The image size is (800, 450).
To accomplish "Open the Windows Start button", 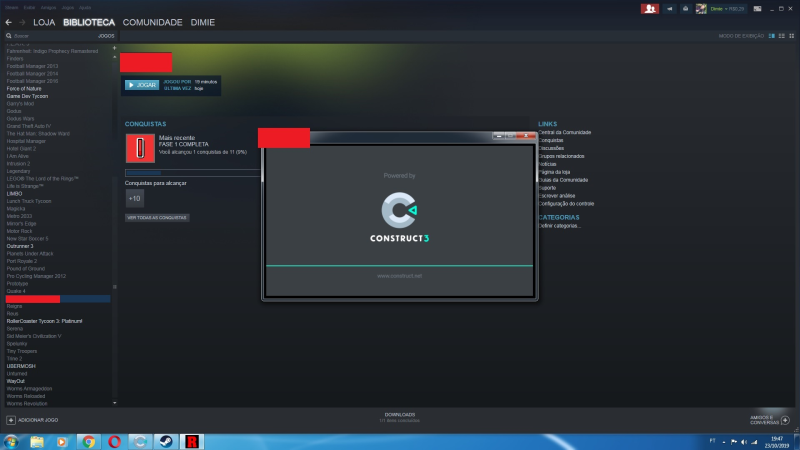I will coord(11,442).
